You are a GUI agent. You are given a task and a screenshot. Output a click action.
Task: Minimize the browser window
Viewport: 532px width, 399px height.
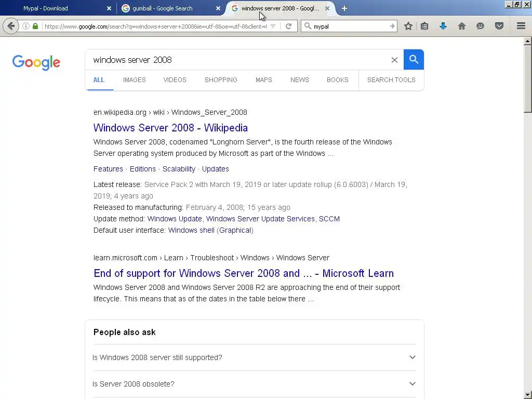[508, 5]
